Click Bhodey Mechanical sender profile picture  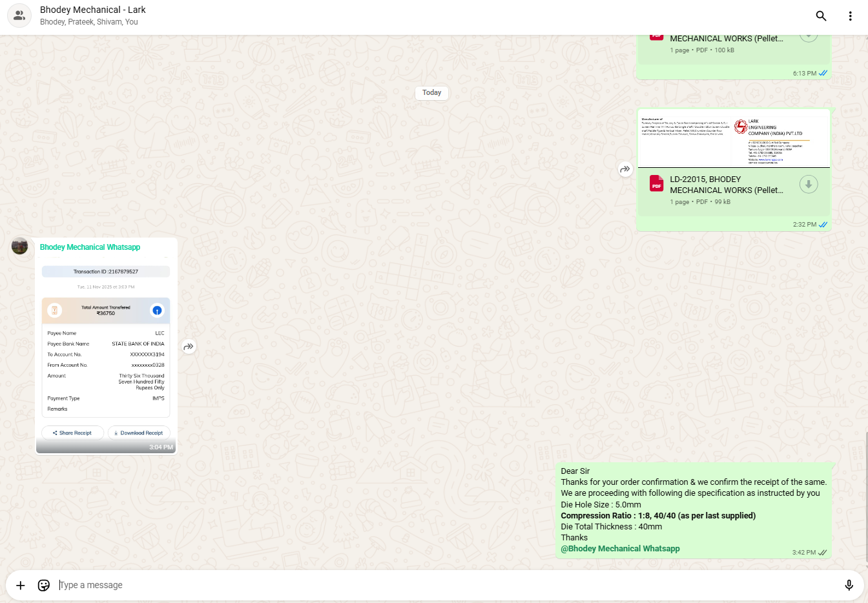pos(20,246)
